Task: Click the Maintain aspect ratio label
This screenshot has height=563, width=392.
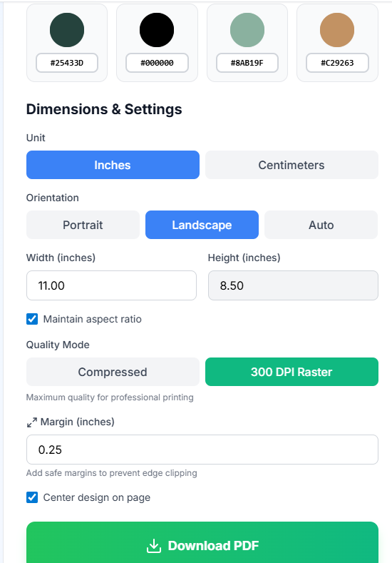Action: [92, 319]
